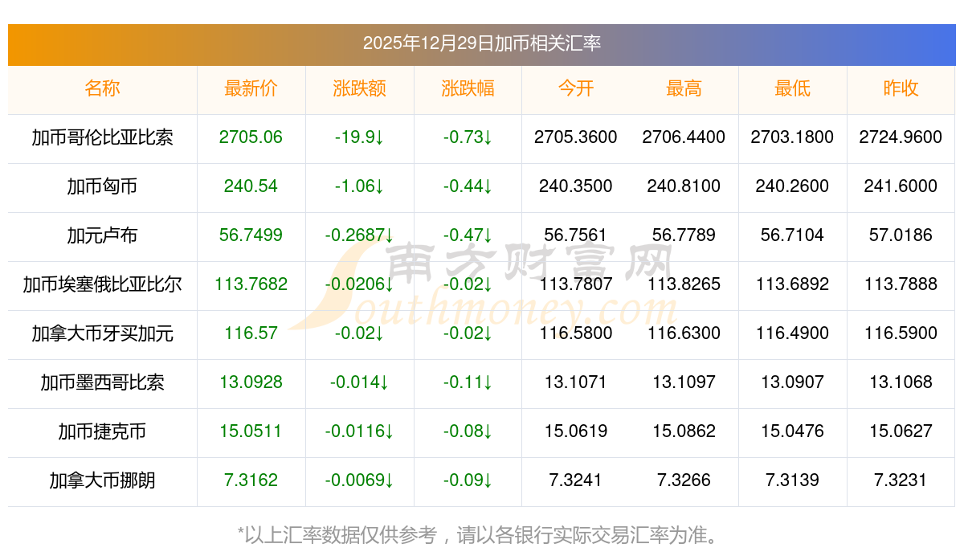This screenshot has height=560, width=964.
Task: Click the 涨跌幅 column header
Action: (468, 88)
